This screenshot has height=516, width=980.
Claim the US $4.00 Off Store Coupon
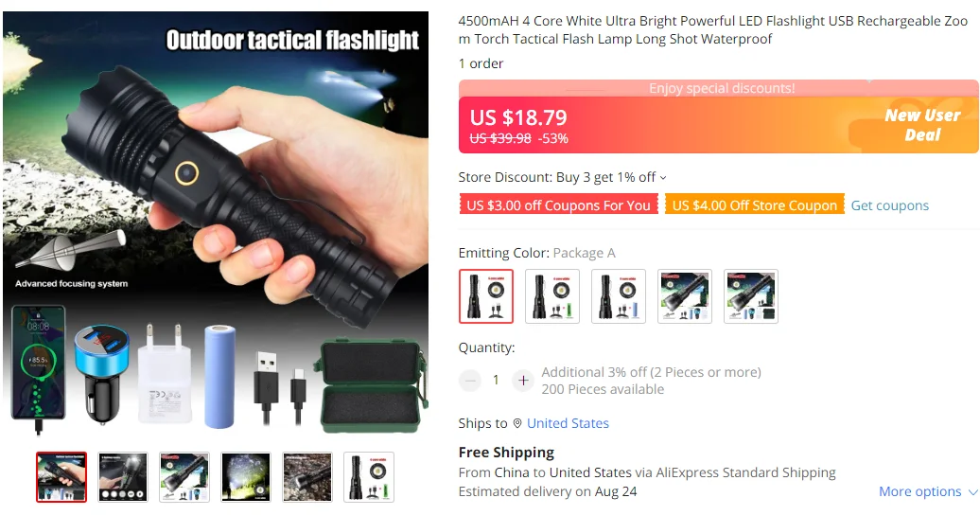[x=754, y=205]
